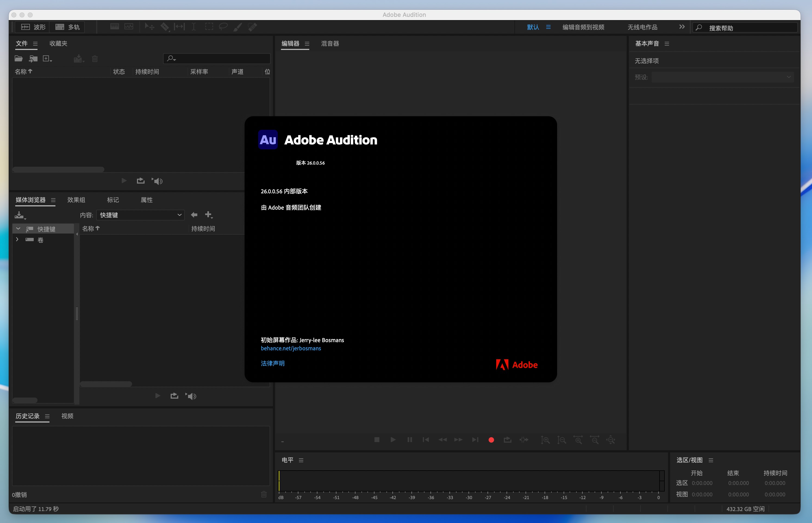The height and width of the screenshot is (523, 812).
Task: Open the behance.net/jerbosmans link
Action: 291,348
